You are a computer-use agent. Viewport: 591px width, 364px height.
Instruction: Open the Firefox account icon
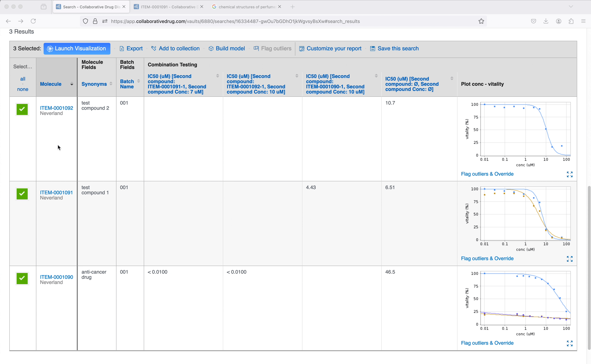click(558, 21)
